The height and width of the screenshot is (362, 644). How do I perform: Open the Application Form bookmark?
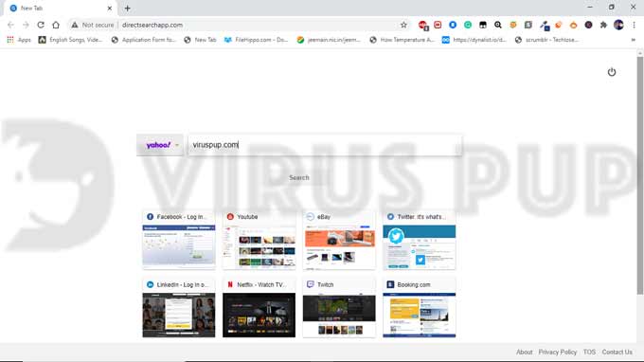point(144,40)
